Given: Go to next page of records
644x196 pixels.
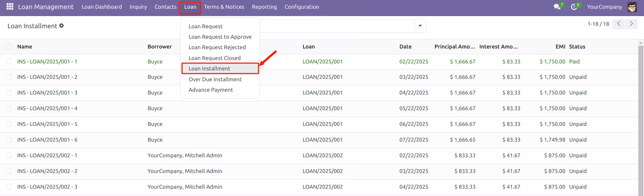Looking at the screenshot, I should (x=631, y=24).
